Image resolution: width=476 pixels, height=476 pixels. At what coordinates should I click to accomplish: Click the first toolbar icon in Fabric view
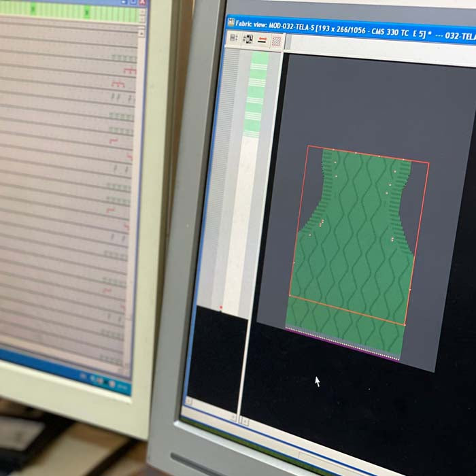click(233, 38)
